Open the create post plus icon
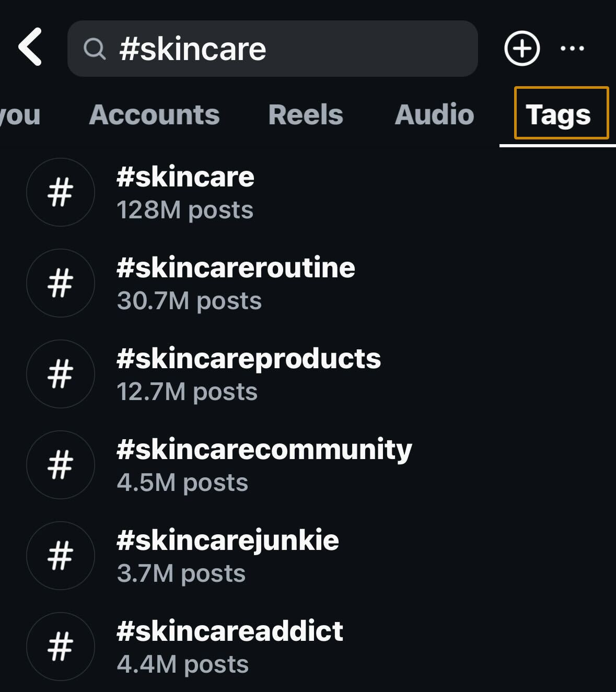616x692 pixels. click(x=521, y=48)
